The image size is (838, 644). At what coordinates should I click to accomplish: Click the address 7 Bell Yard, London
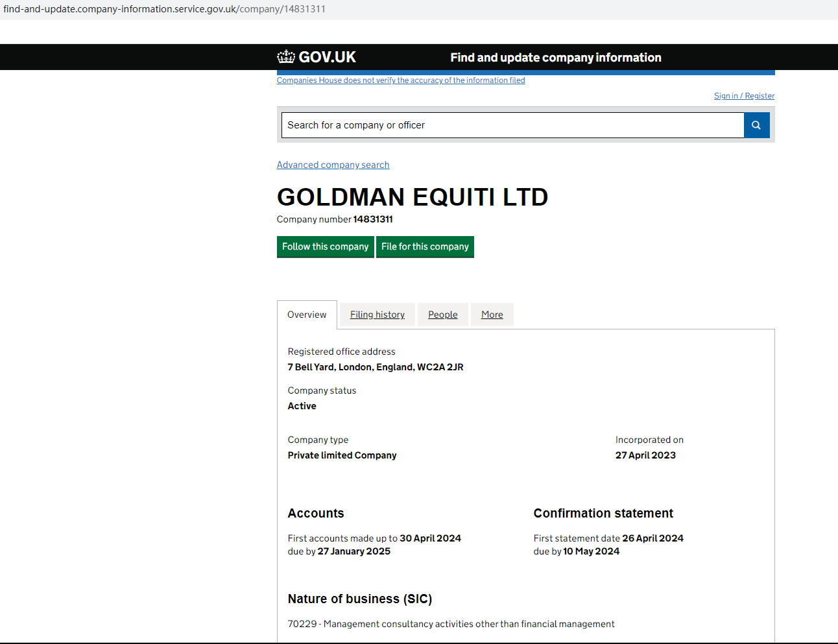coord(376,367)
